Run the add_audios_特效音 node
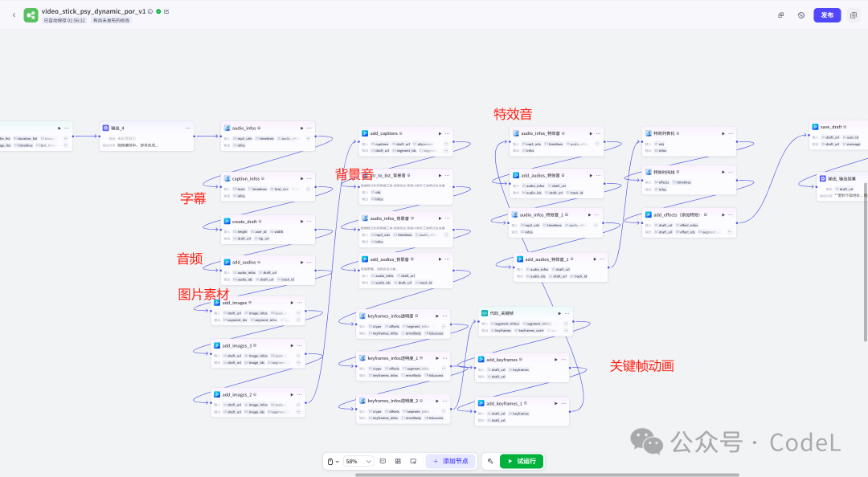Image resolution: width=868 pixels, height=477 pixels. (591, 175)
